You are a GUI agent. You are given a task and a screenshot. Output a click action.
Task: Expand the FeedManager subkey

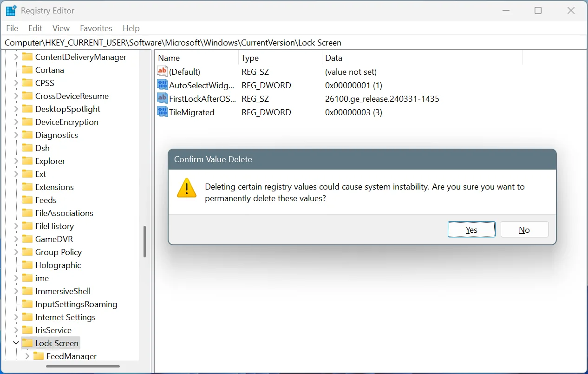pyautogui.click(x=27, y=356)
